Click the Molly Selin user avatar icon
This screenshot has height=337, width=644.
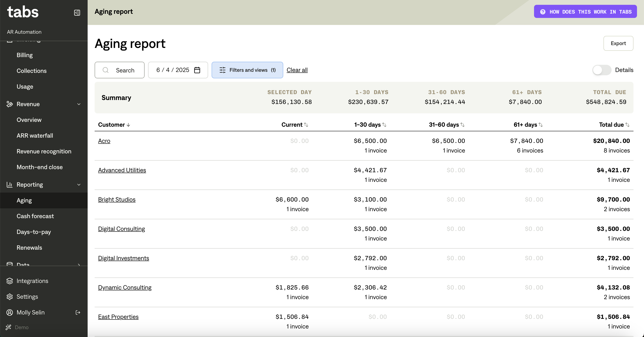(9, 312)
